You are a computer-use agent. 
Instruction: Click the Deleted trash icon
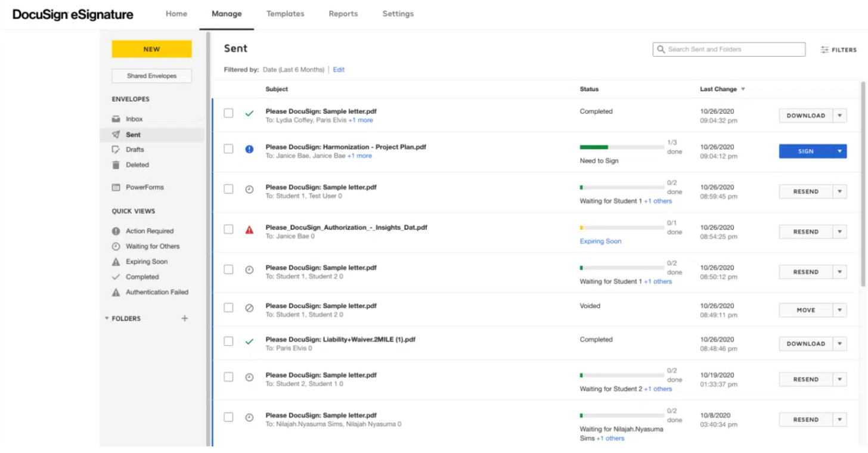pos(116,165)
